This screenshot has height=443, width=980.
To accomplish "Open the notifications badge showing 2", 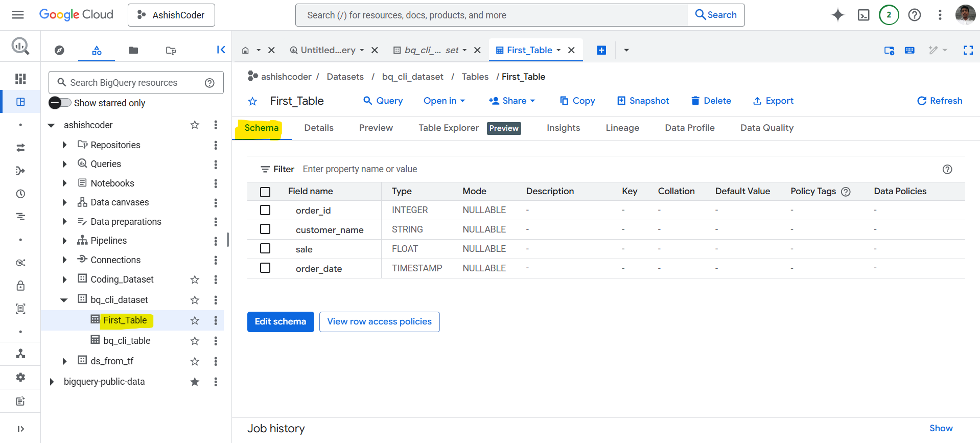I will (x=889, y=15).
